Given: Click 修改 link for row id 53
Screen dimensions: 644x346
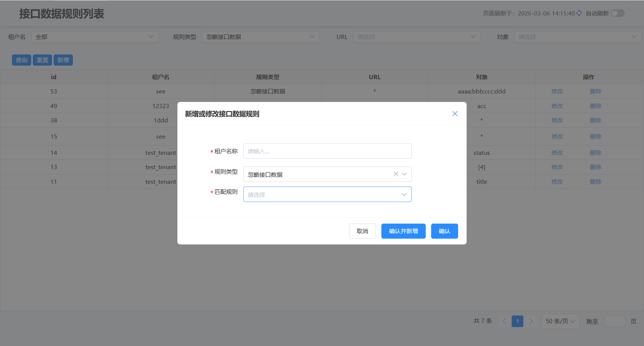Looking at the screenshot, I should 557,92.
